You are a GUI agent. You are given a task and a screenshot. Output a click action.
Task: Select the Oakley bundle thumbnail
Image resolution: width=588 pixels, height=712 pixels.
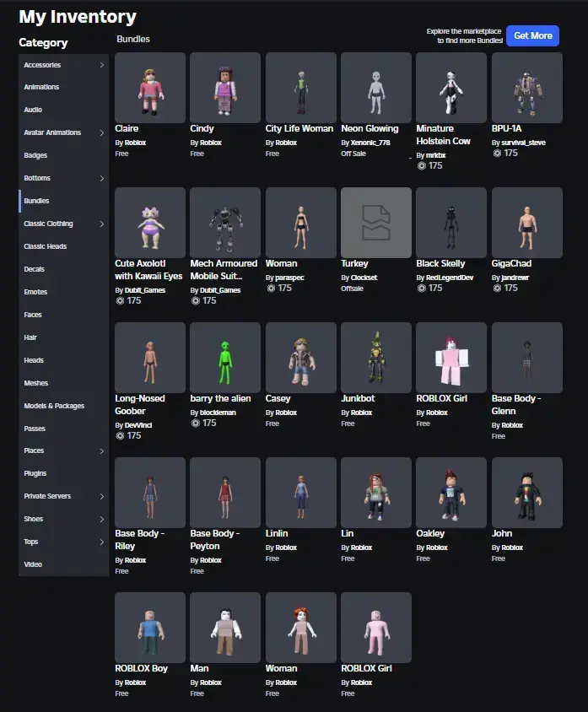coord(451,492)
